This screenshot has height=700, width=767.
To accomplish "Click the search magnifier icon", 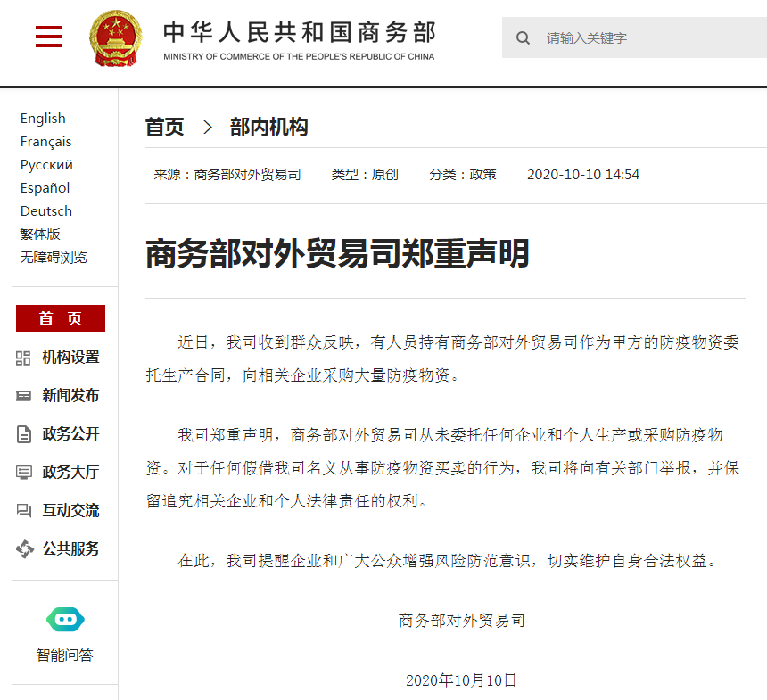I will (x=524, y=38).
